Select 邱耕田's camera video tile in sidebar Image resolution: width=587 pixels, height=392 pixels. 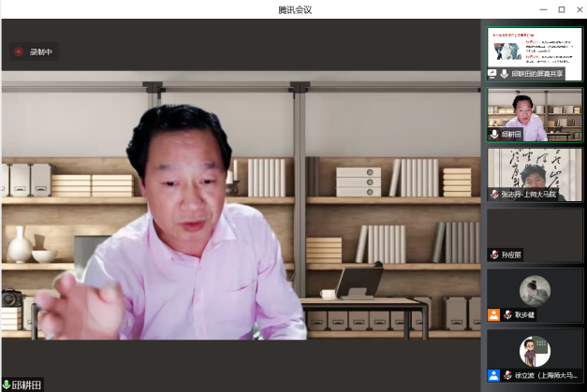point(535,112)
